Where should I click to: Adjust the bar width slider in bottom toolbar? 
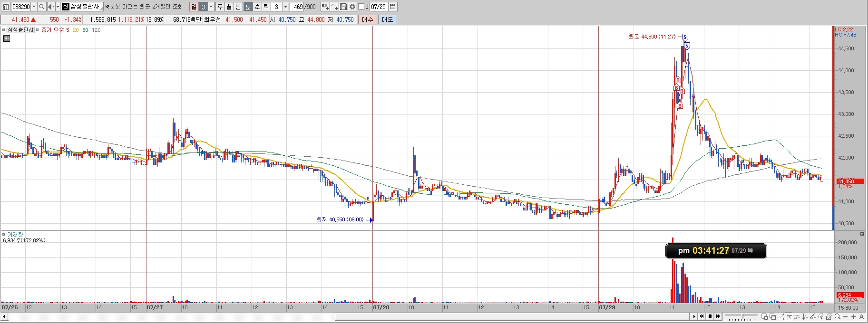[x=741, y=316]
